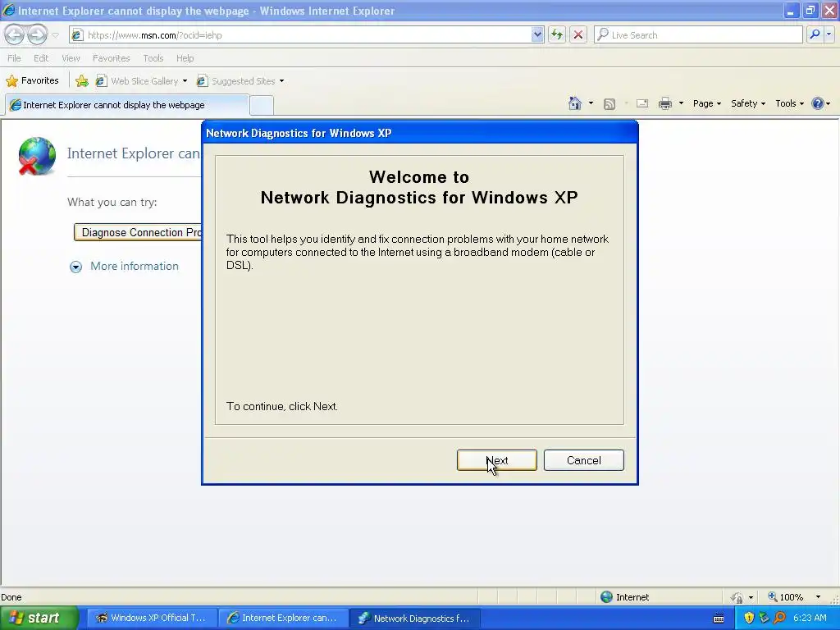Image resolution: width=840 pixels, height=630 pixels.
Task: Open the Page command menu
Action: (x=706, y=103)
